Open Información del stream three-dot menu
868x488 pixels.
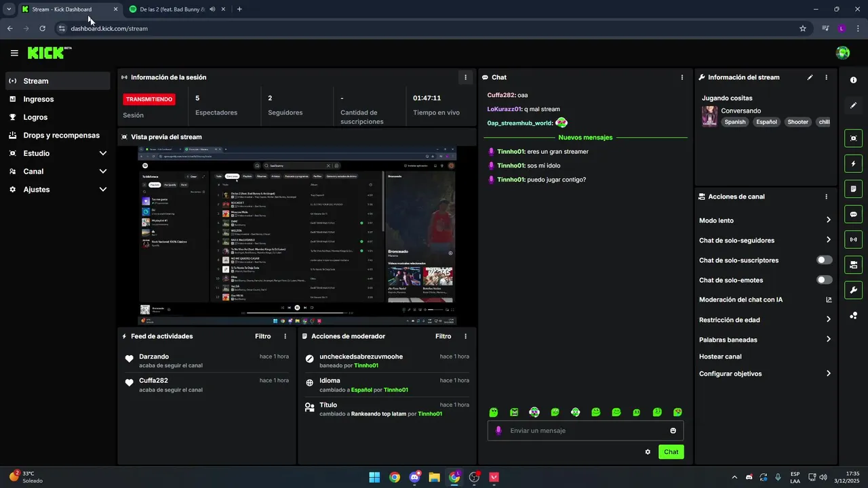[826, 77]
